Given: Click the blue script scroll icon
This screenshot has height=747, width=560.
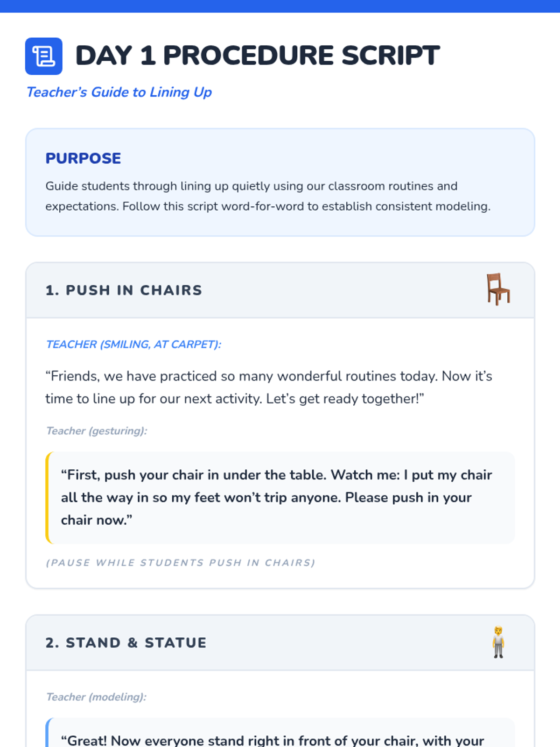Looking at the screenshot, I should click(43, 56).
